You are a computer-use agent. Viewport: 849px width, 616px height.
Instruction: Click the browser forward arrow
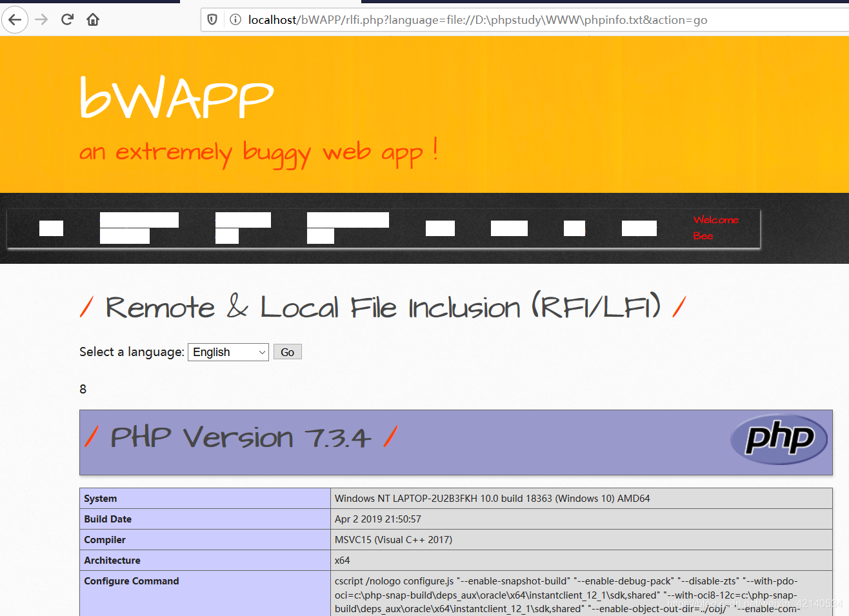click(41, 19)
